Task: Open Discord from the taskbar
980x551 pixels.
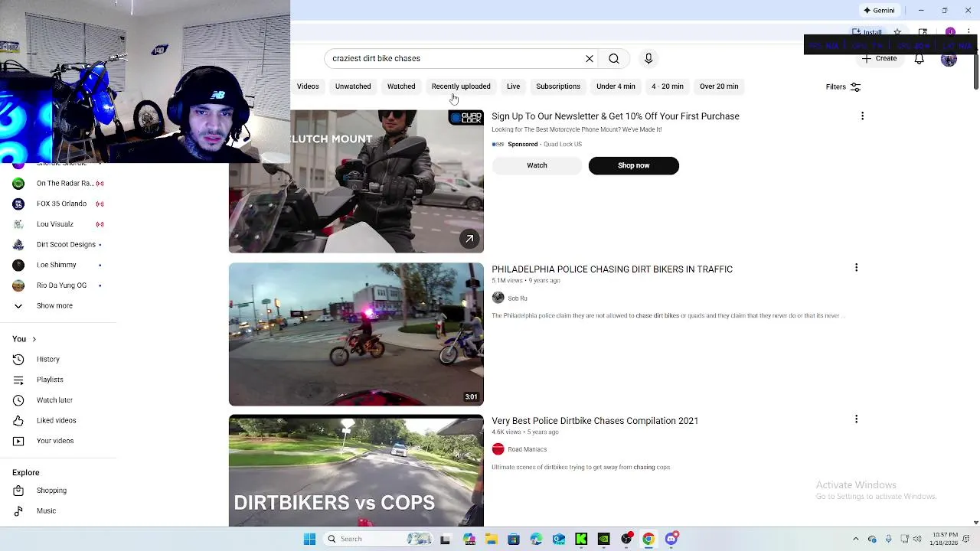Action: (671, 540)
